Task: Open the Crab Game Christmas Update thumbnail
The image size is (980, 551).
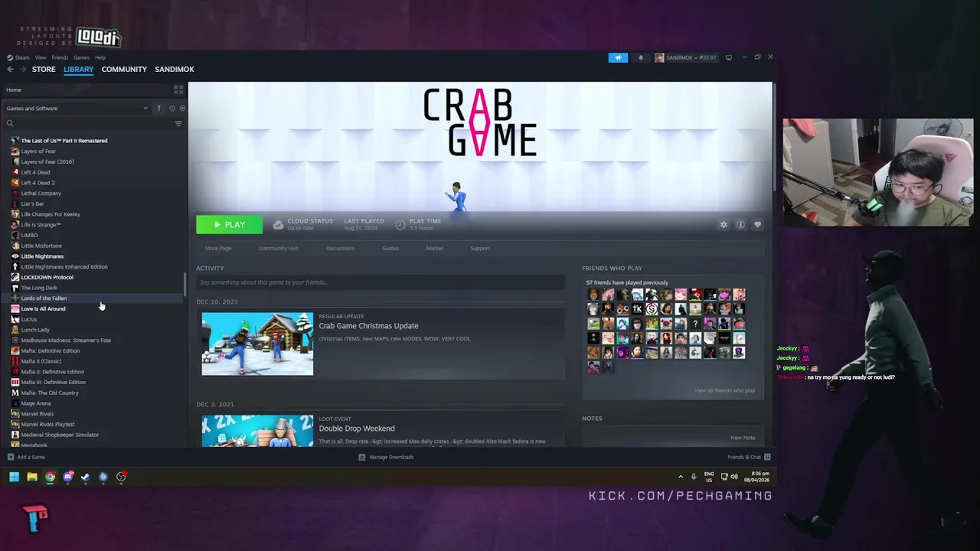Action: [257, 344]
